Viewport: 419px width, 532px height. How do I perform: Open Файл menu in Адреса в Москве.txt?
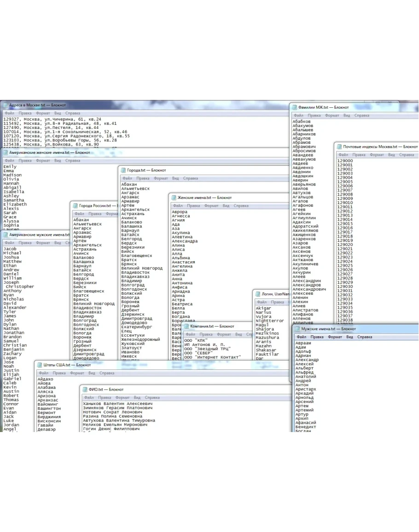tap(9, 113)
